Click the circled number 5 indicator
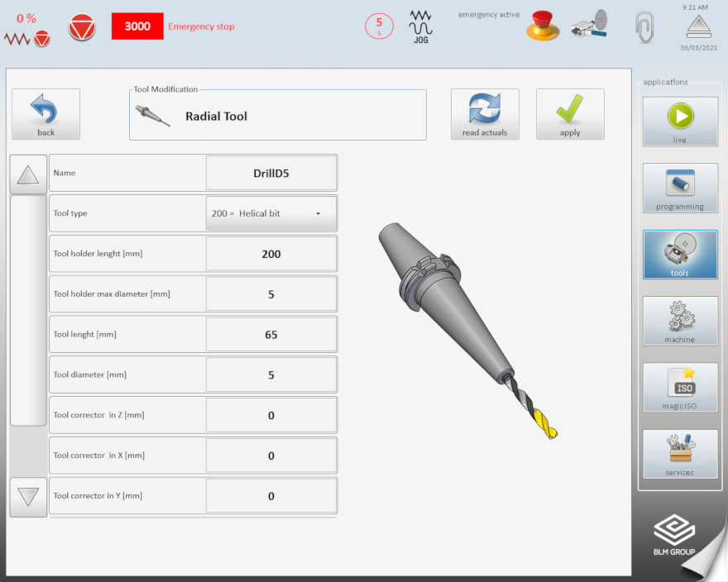The image size is (728, 582). tap(379, 26)
